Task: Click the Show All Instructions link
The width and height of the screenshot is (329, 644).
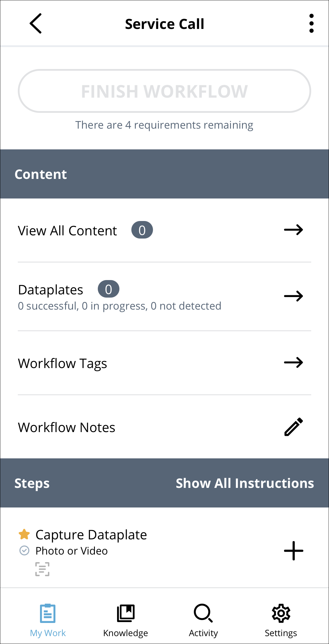Action: click(245, 483)
